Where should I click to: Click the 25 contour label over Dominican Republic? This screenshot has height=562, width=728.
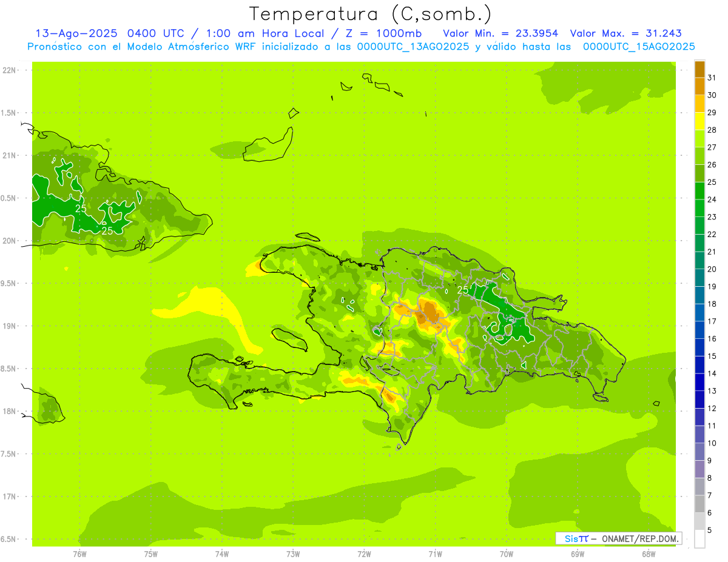click(x=462, y=290)
